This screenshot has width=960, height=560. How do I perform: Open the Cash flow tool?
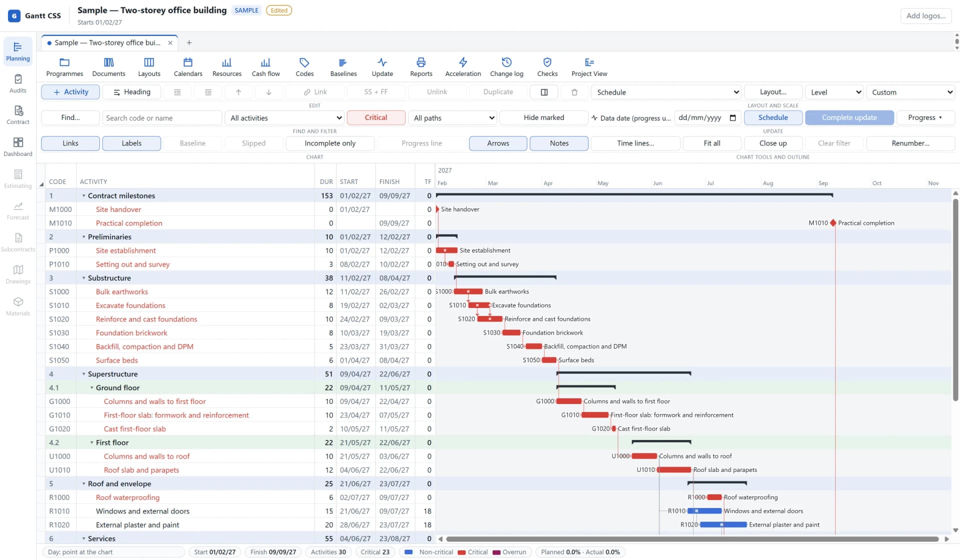pos(265,67)
